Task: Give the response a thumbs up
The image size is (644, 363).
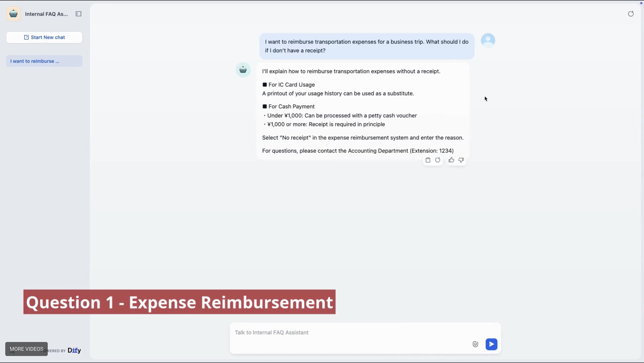Action: point(451,160)
